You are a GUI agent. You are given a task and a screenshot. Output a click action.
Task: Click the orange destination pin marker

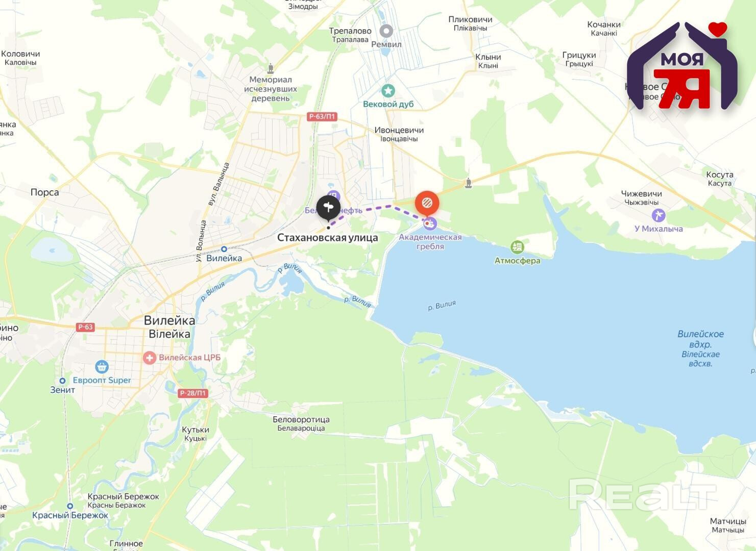click(x=427, y=204)
